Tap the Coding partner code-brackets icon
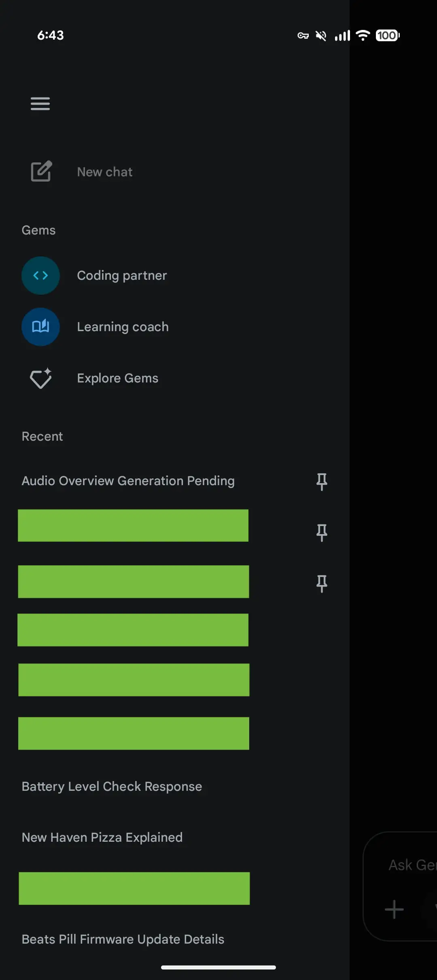The image size is (437, 980). (x=40, y=276)
